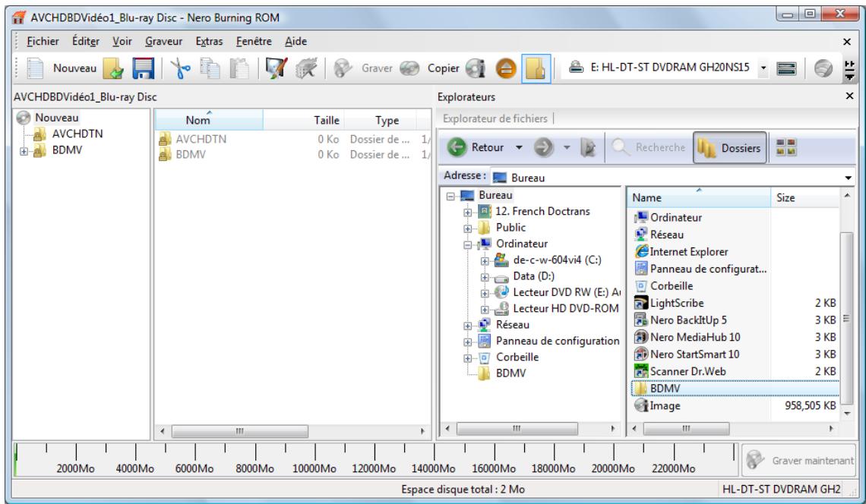Click the recorder options icon after the drive list
The image size is (866, 504).
[786, 68]
